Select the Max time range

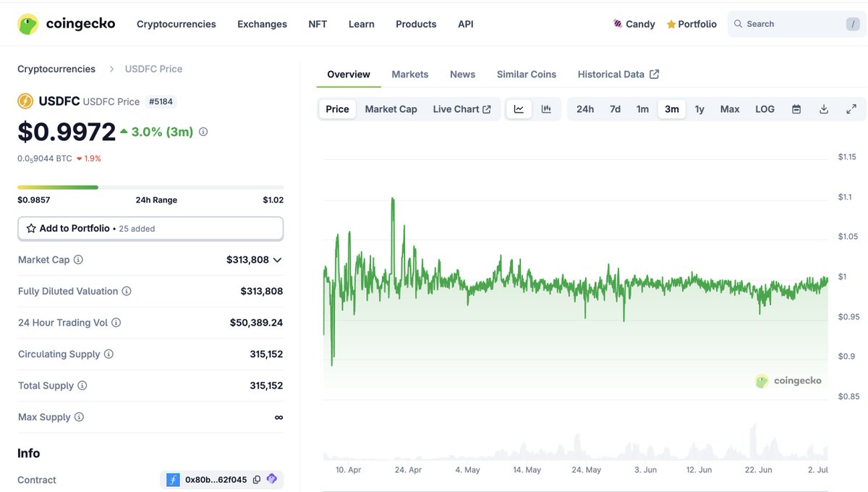click(x=730, y=109)
